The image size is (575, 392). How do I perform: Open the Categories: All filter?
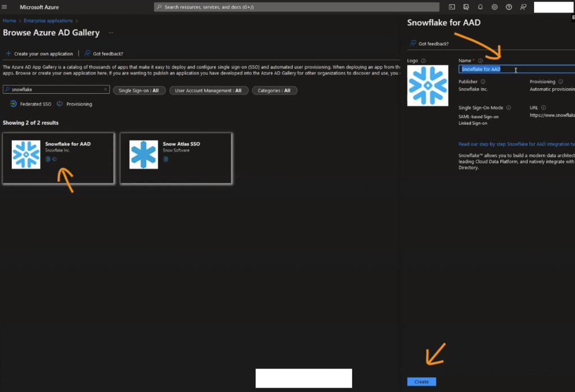(275, 90)
